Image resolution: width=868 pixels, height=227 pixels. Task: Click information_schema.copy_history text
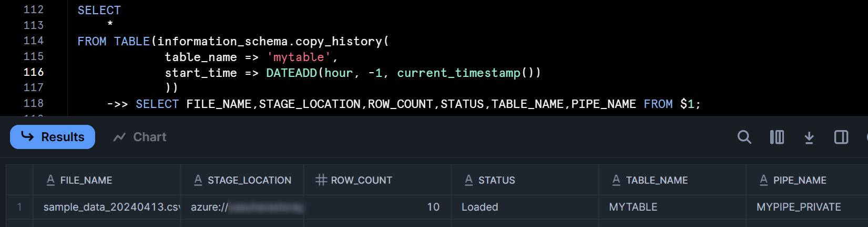(x=270, y=41)
